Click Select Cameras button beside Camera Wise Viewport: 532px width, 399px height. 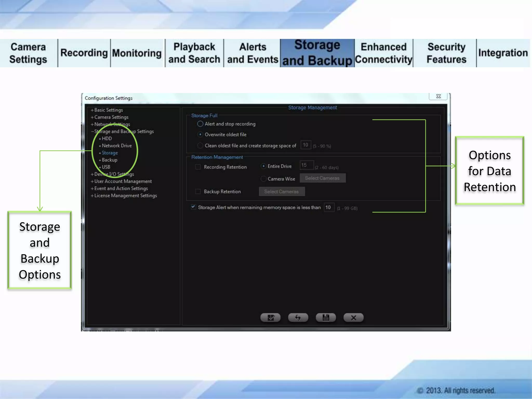[322, 178]
